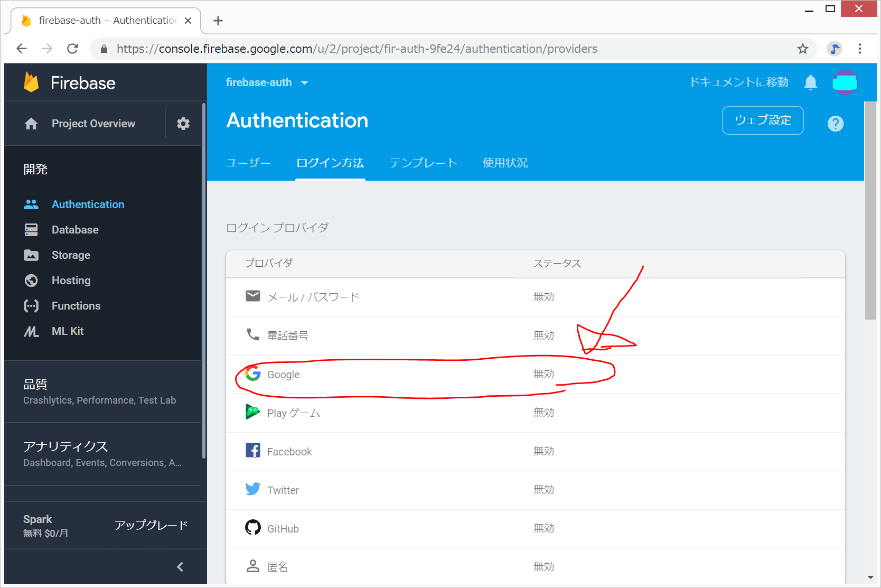
Task: Open the テンプレート tab
Action: click(x=423, y=163)
